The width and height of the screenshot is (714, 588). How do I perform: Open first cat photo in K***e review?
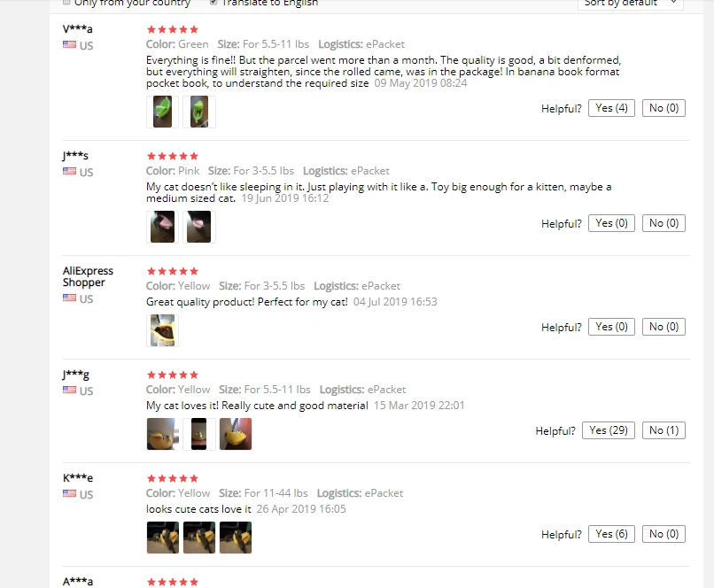[163, 538]
